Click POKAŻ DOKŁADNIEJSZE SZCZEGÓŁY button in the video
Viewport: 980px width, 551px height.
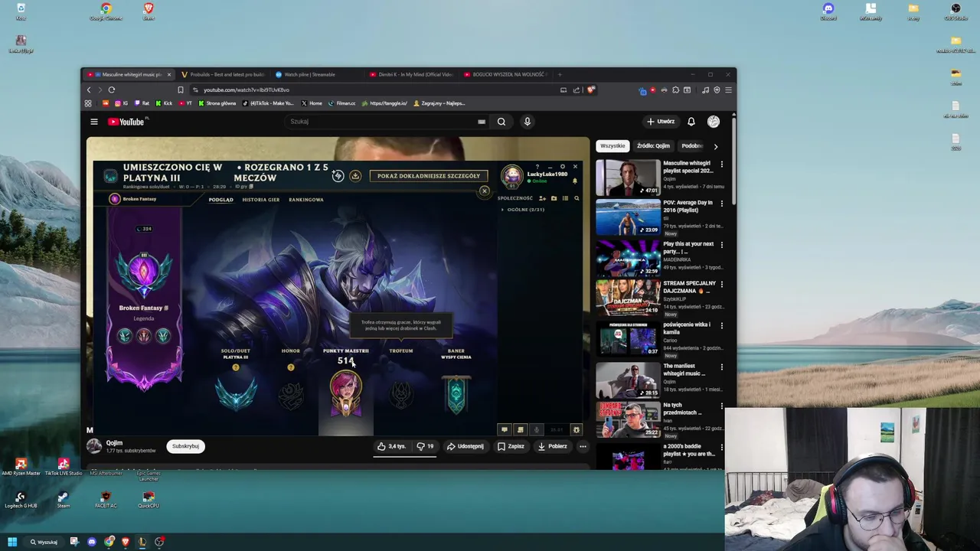click(428, 176)
